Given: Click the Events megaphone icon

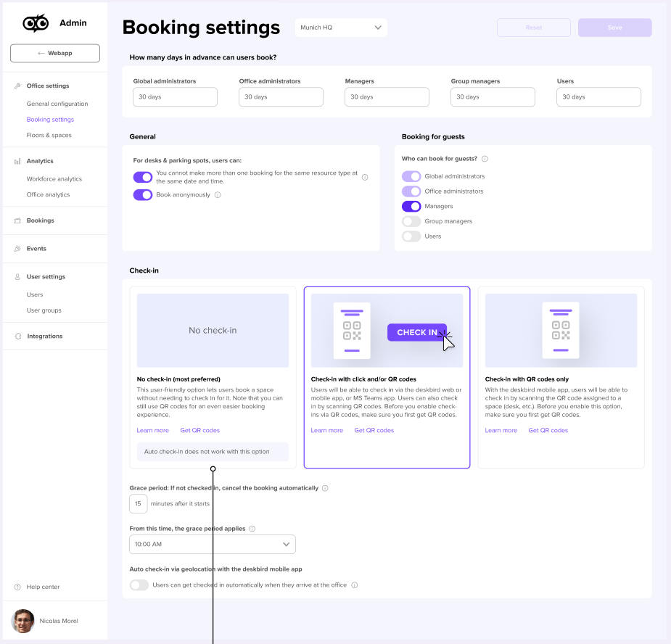Looking at the screenshot, I should pyautogui.click(x=16, y=248).
